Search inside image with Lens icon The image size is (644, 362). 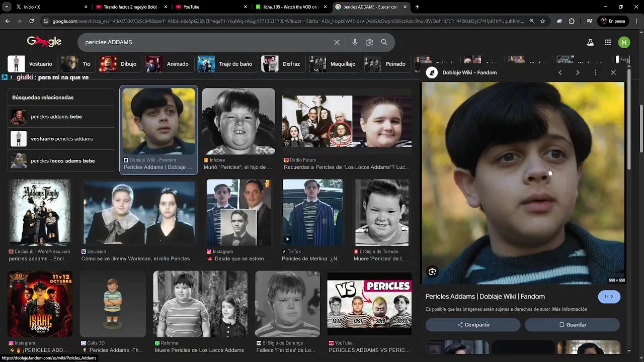pyautogui.click(x=432, y=271)
